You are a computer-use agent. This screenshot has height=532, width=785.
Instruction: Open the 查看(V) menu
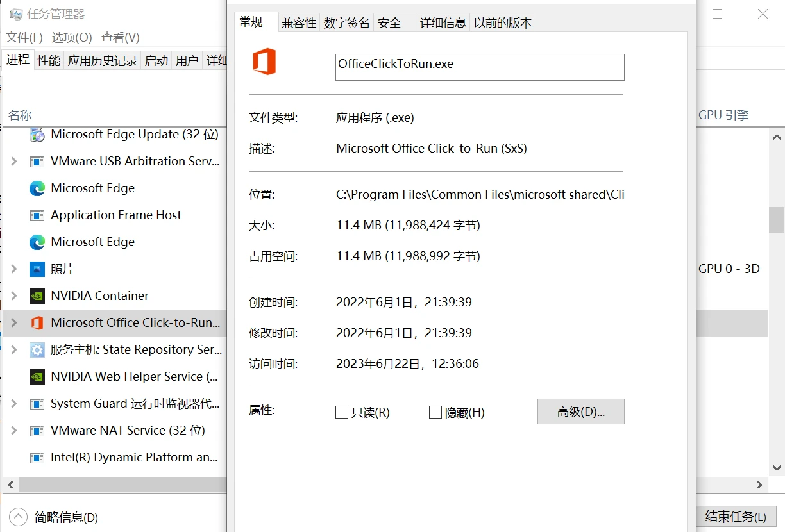point(121,38)
